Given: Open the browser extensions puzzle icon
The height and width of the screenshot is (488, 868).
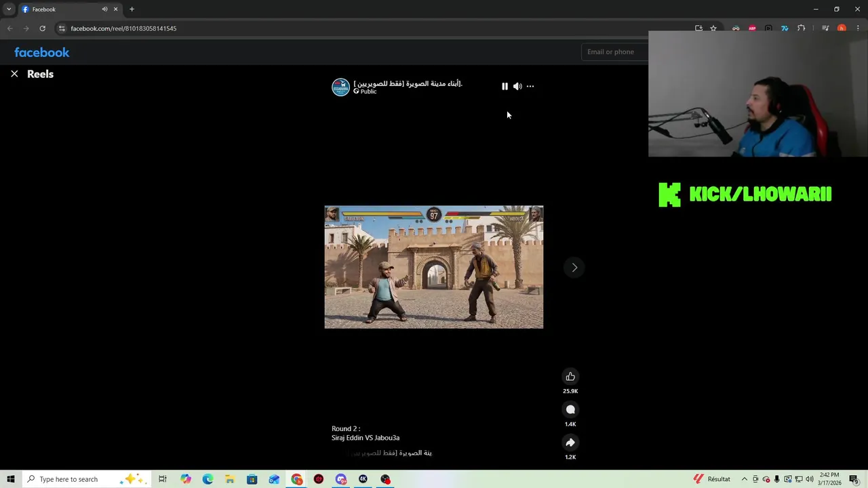Looking at the screenshot, I should click(x=801, y=28).
